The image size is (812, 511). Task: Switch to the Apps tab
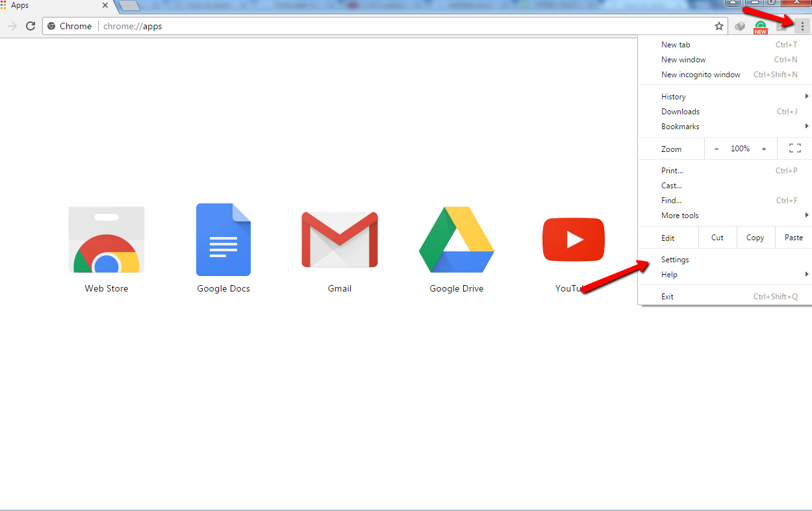click(58, 6)
